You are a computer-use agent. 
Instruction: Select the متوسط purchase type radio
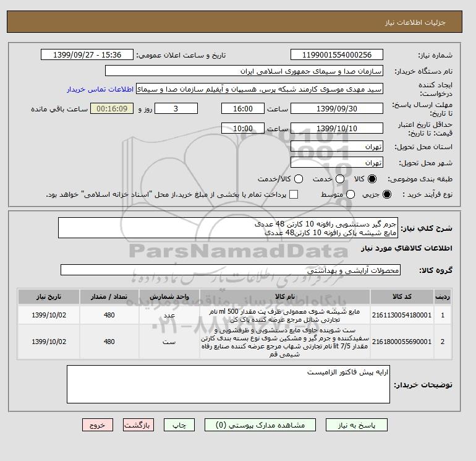(x=351, y=194)
